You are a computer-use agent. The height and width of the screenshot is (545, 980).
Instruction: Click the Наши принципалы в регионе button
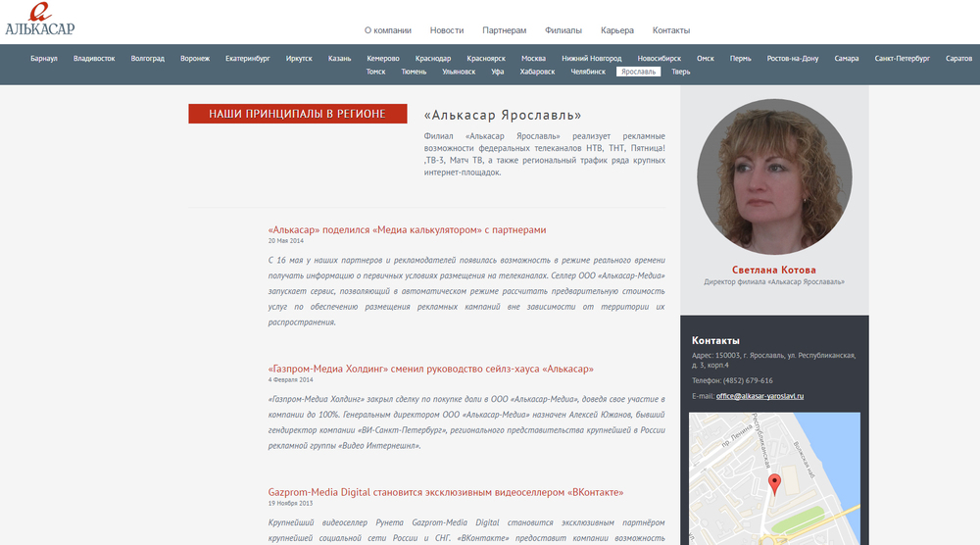[298, 114]
